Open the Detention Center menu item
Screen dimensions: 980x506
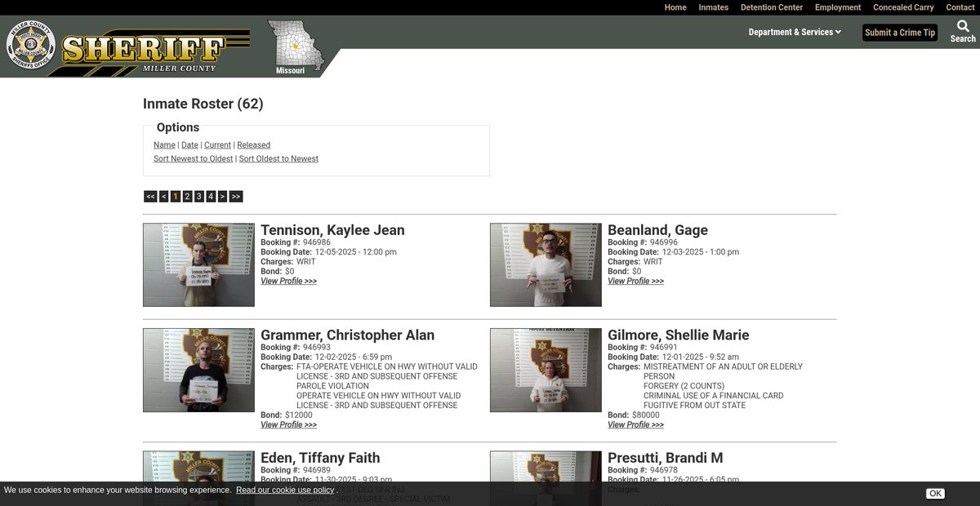click(772, 7)
